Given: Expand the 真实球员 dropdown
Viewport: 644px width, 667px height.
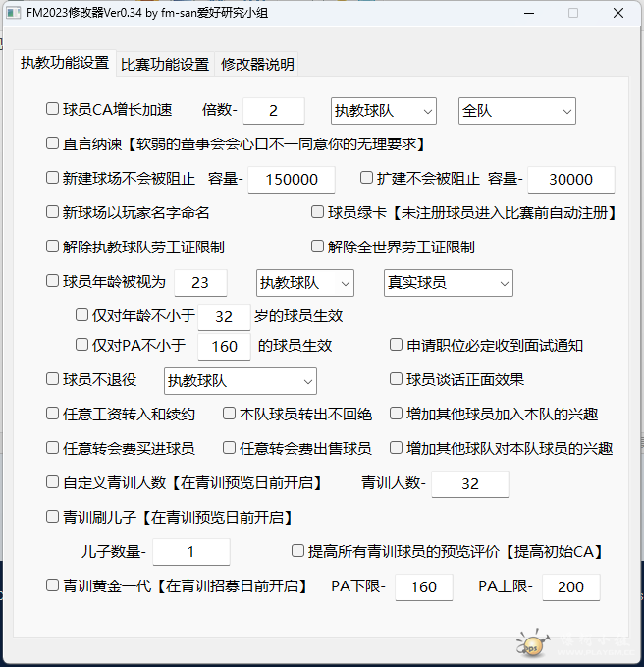Looking at the screenshot, I should pyautogui.click(x=448, y=283).
